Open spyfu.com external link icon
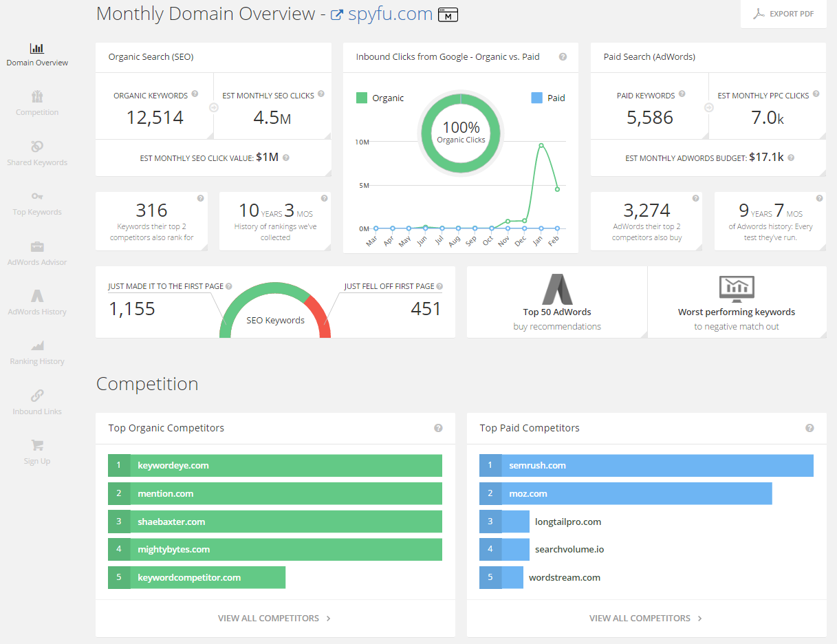The height and width of the screenshot is (644, 837). point(336,14)
